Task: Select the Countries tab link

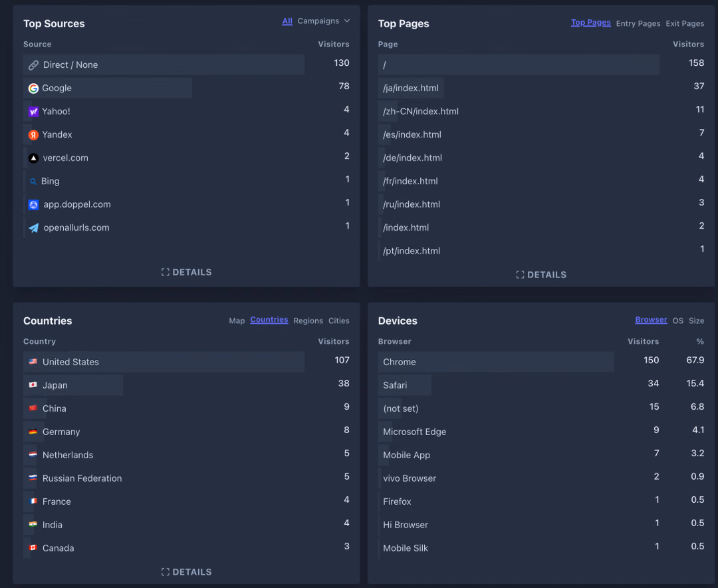Action: tap(269, 320)
